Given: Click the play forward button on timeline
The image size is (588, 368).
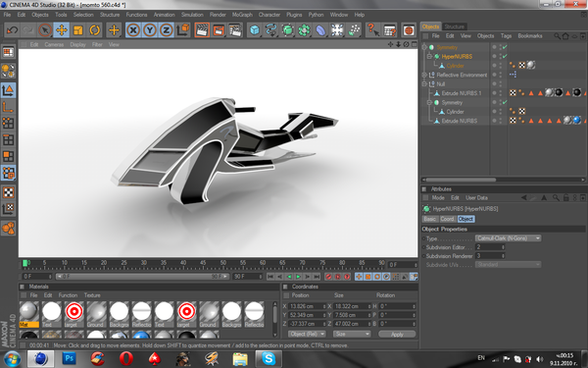Looking at the screenshot, I should 298,277.
